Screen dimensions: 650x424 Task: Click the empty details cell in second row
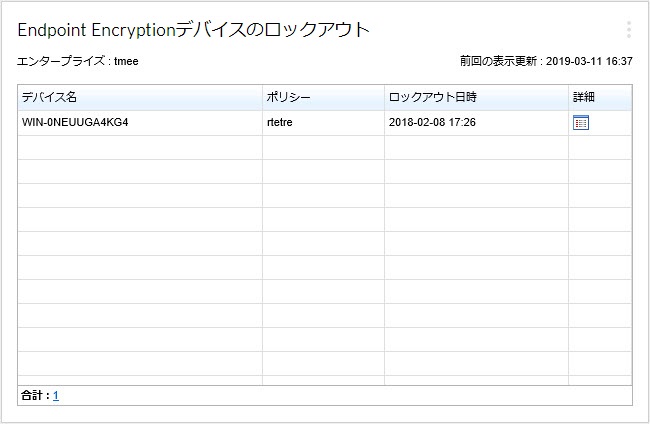click(599, 147)
